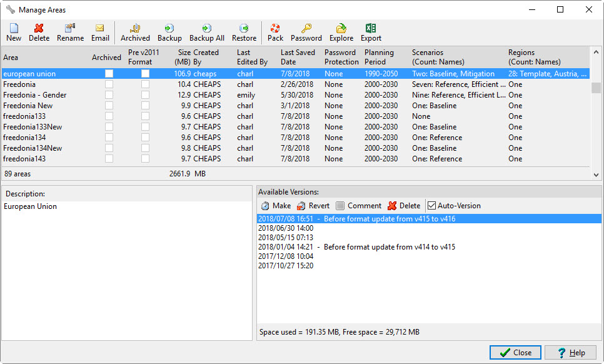Viewport: 604px width, 364px height.
Task: Click the Help button
Action: pos(570,353)
